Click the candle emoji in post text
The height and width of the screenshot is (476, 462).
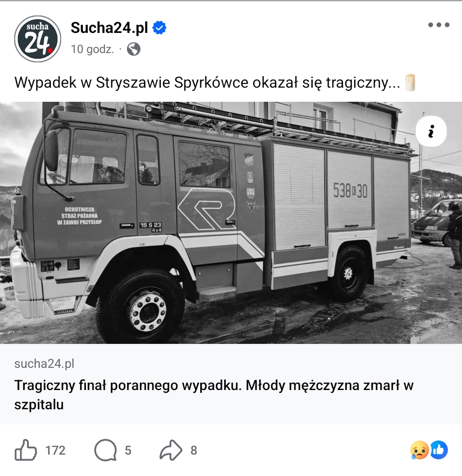(x=410, y=82)
